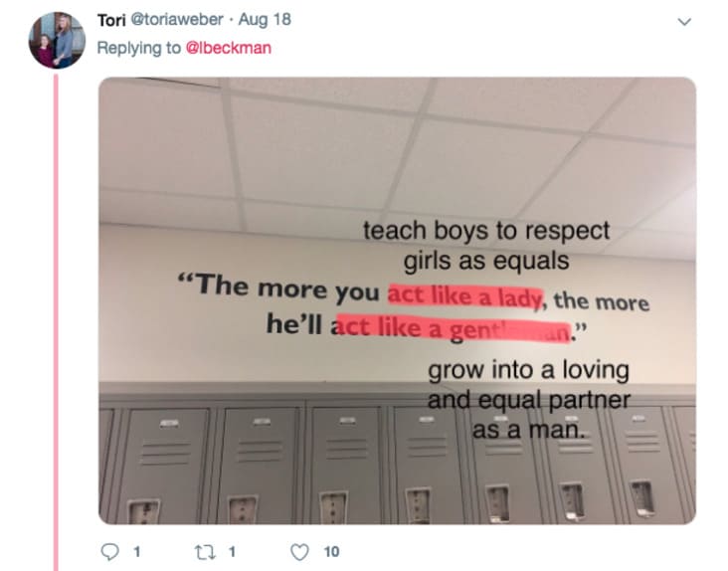Click the 'Replying to' label text
Image resolution: width=728 pixels, height=571 pixels.
pos(139,48)
